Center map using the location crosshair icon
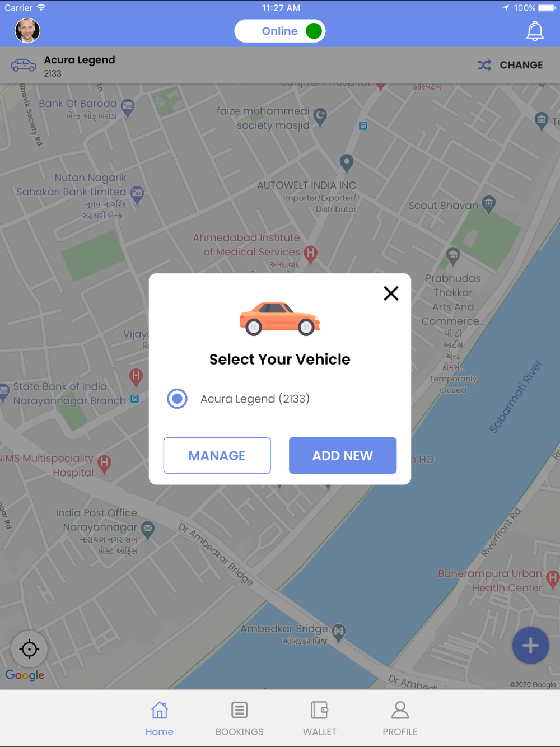This screenshot has width=560, height=747. tap(29, 649)
